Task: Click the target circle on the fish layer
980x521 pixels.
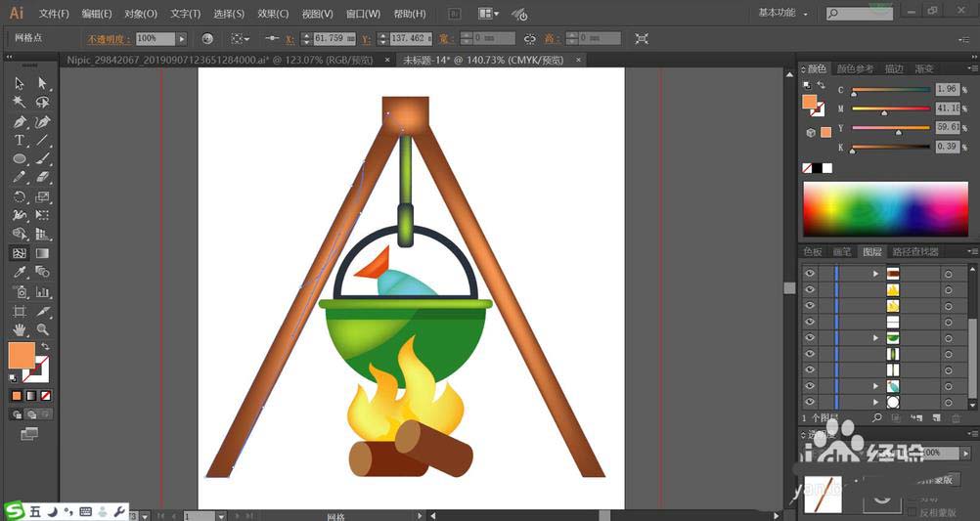Action: coord(948,387)
